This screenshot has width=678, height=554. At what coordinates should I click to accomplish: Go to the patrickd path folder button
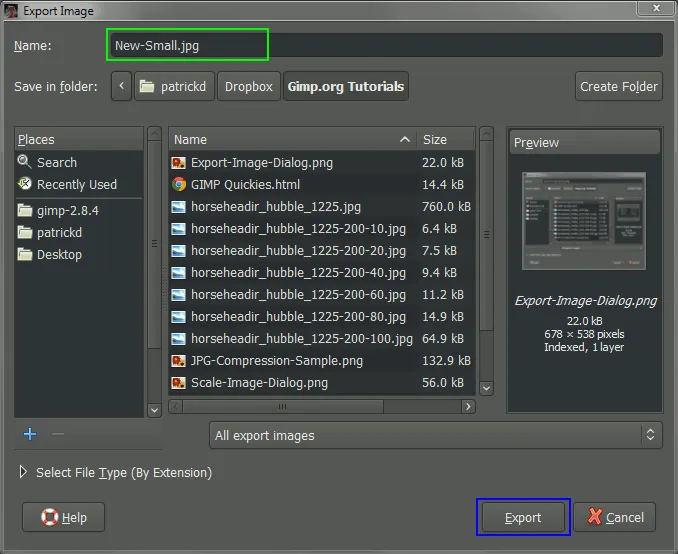pos(174,86)
